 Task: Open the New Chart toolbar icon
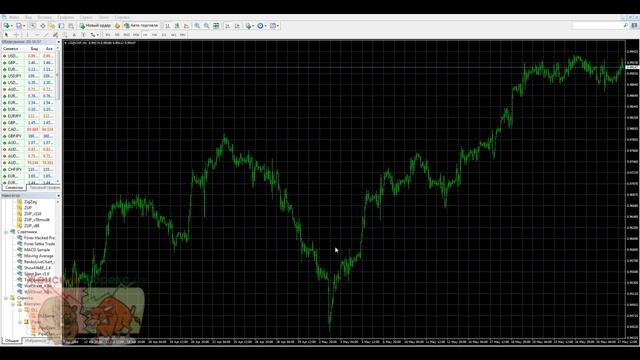point(7,26)
